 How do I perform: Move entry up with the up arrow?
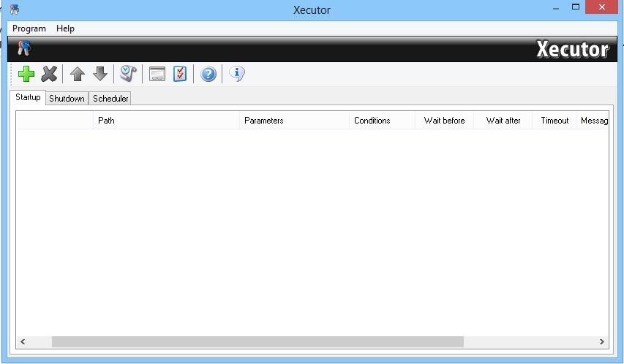click(78, 74)
